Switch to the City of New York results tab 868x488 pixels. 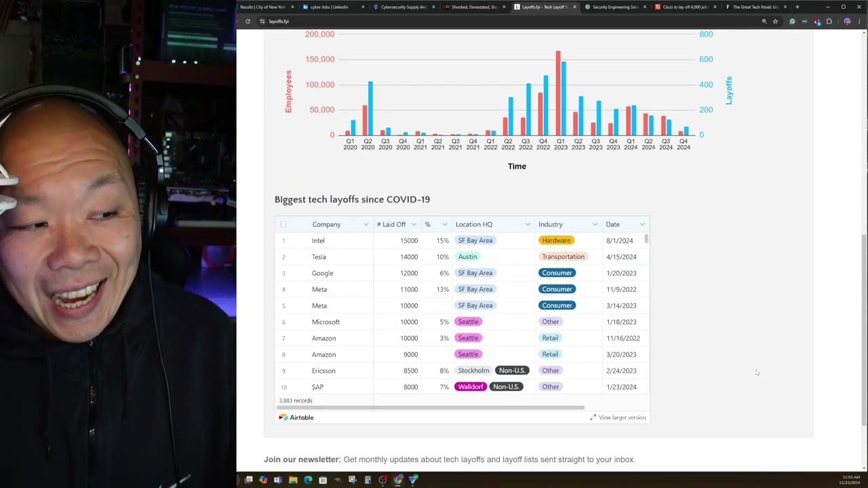267,7
